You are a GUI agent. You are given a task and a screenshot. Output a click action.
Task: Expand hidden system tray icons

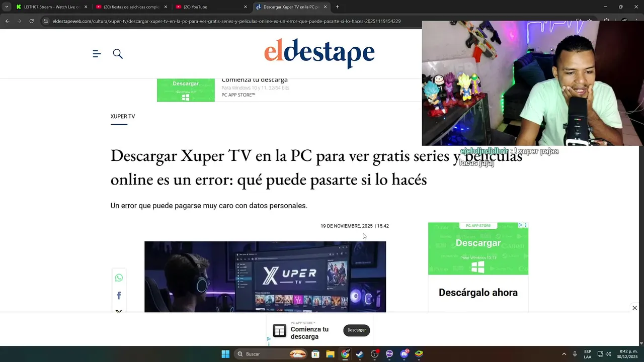[564, 354]
